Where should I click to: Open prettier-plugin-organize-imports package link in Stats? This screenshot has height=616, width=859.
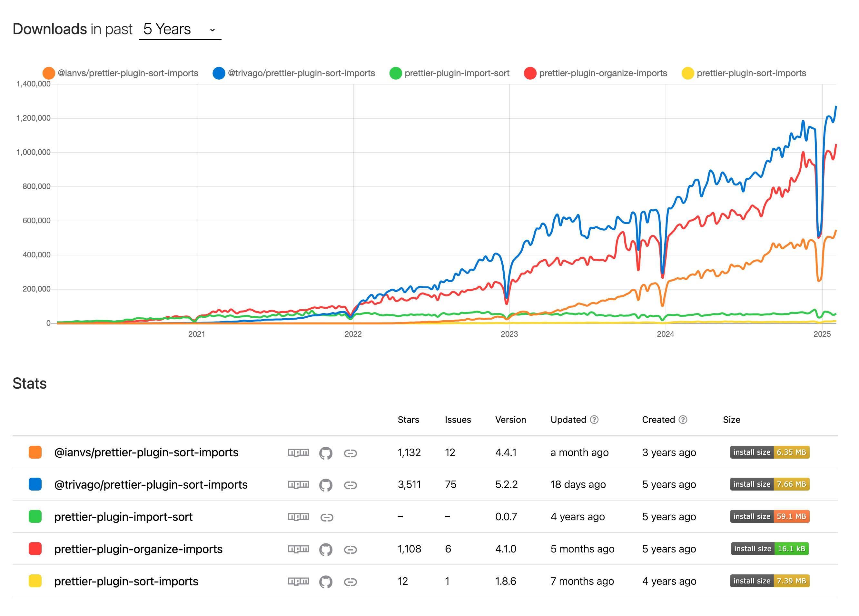[x=138, y=549]
